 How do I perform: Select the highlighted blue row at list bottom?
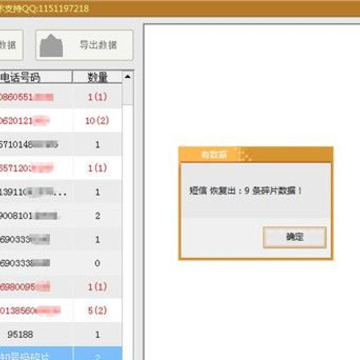[61, 353]
